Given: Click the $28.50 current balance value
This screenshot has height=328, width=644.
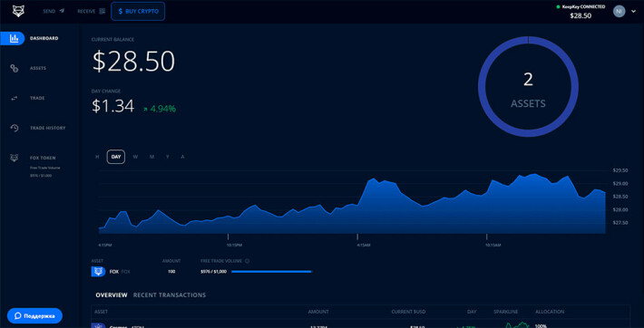Looking at the screenshot, I should click(133, 62).
